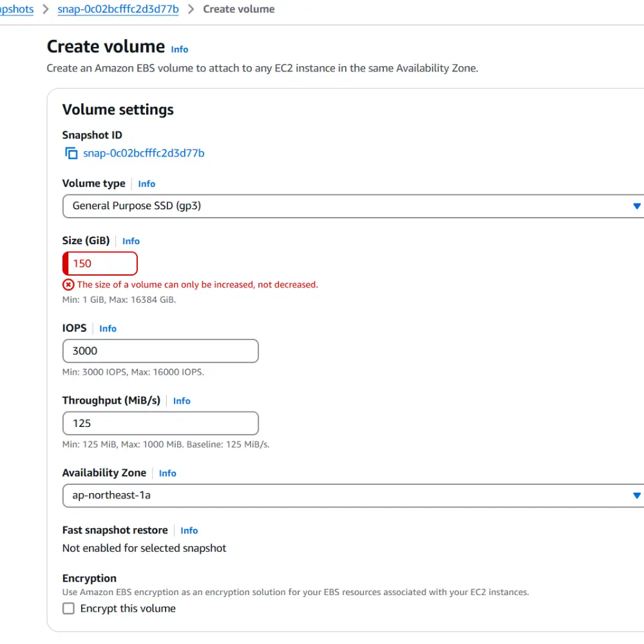Open Fast snapshot restore Info link
644x644 pixels.
coord(189,531)
